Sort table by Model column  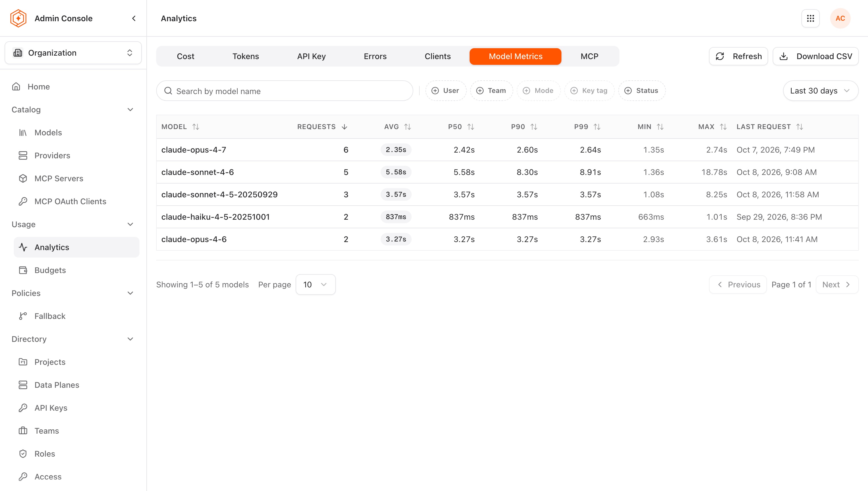[196, 127]
